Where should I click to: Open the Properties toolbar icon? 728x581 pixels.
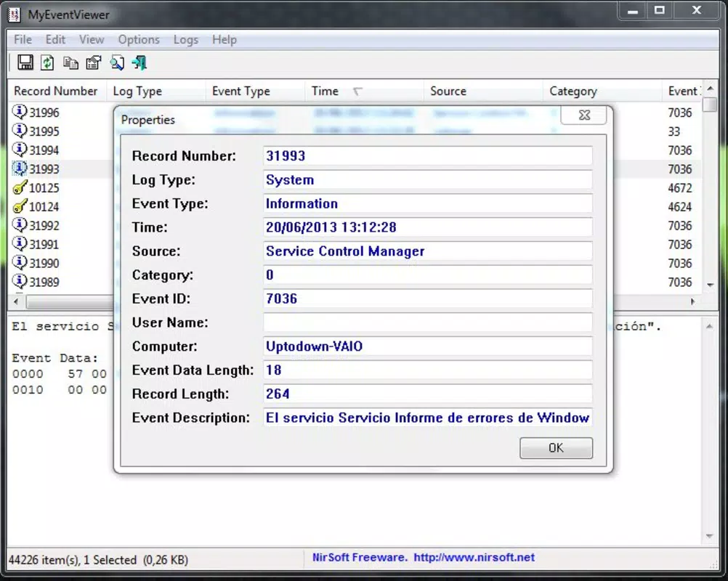[94, 62]
